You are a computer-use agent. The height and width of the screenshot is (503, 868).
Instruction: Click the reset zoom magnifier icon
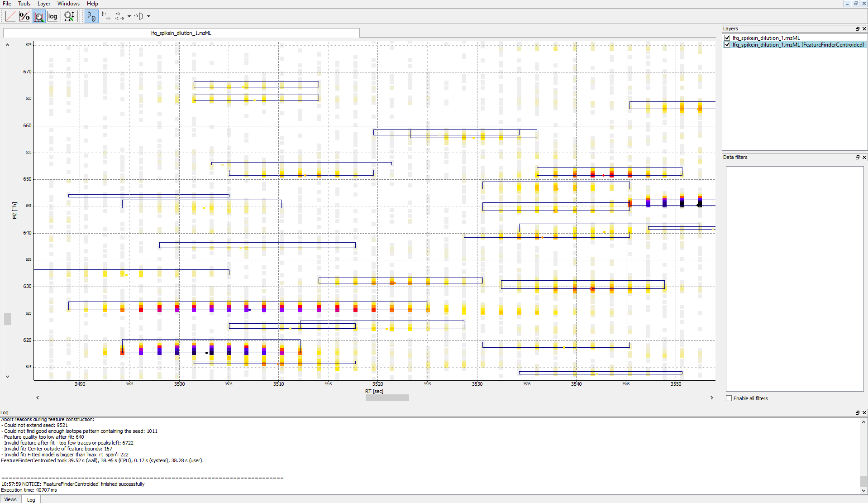(x=69, y=16)
